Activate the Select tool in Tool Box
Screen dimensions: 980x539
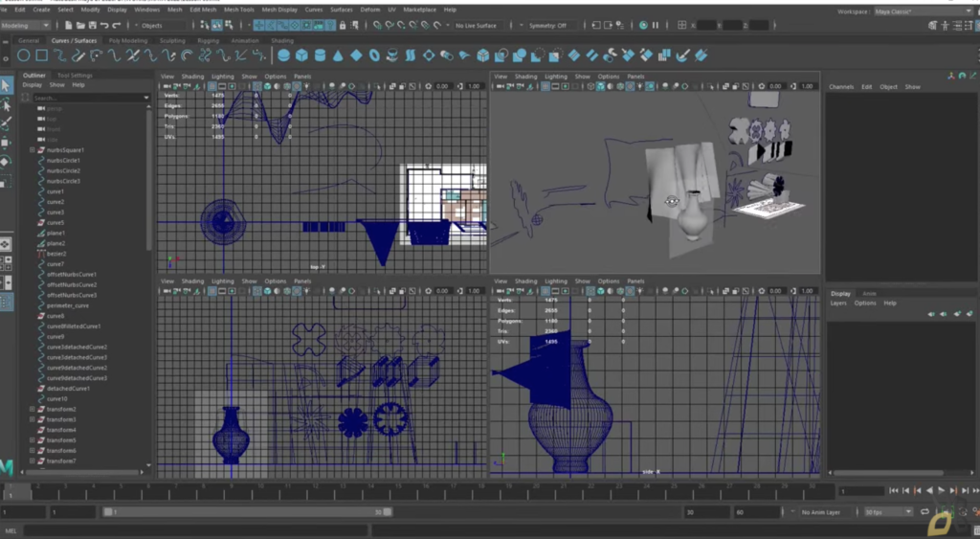point(6,85)
